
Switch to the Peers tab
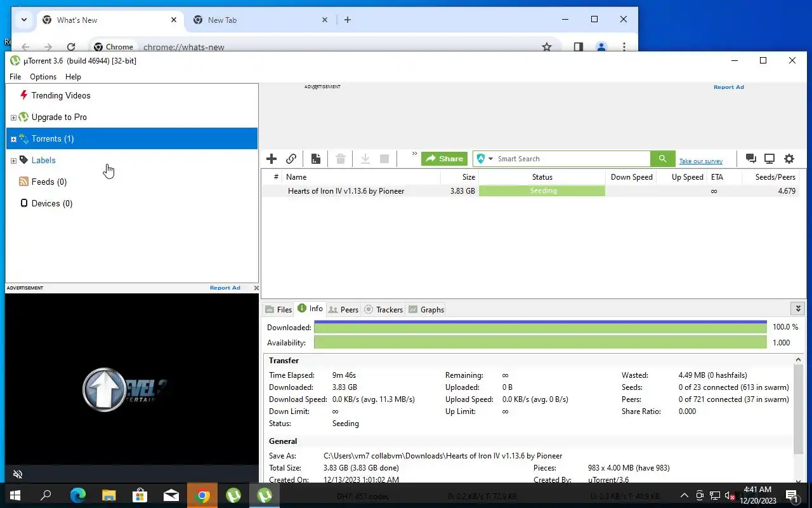[x=343, y=310]
